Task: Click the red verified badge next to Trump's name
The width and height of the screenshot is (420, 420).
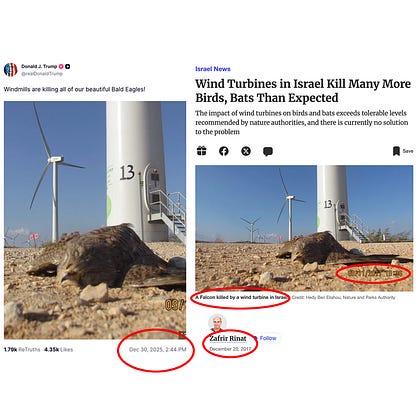Action: 61,66
